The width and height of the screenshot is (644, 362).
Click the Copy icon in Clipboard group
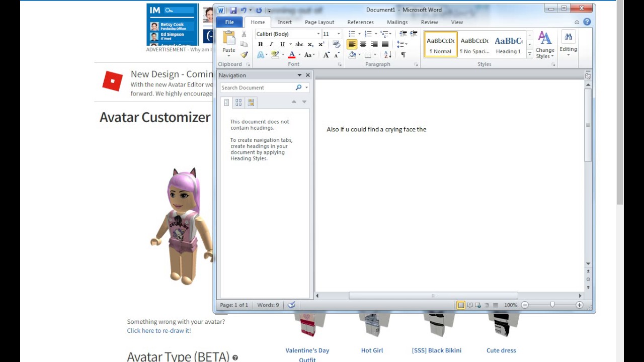coord(244,44)
